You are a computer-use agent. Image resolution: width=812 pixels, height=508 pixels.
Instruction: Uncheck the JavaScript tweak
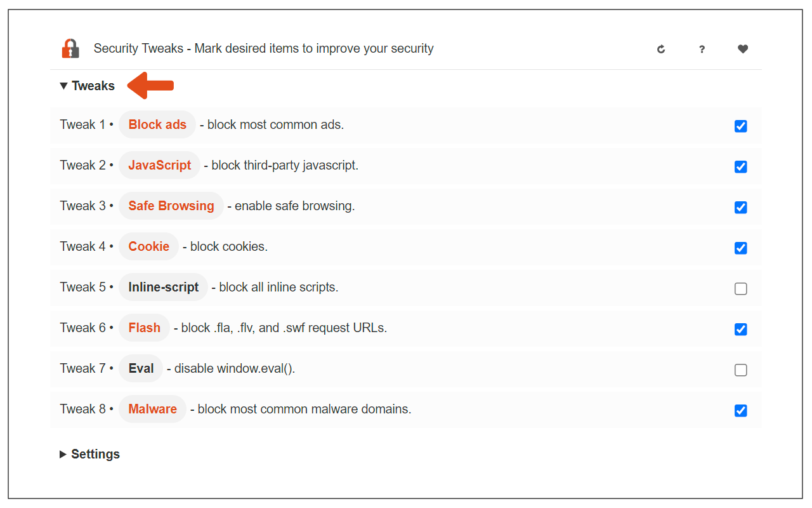[x=740, y=166]
